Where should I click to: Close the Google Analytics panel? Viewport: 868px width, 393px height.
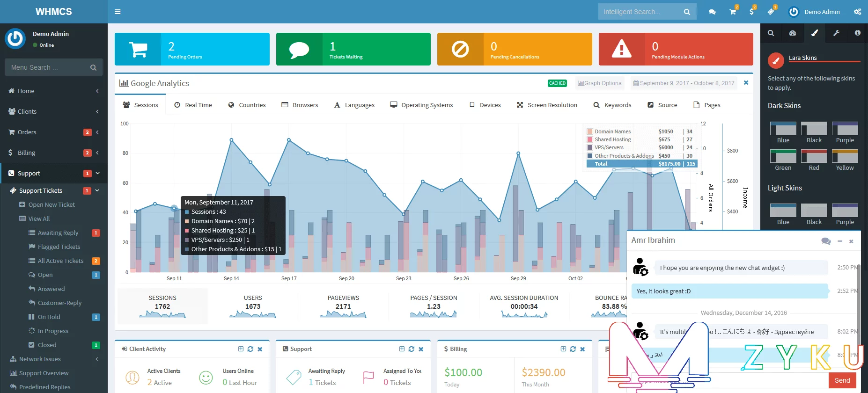[x=746, y=83]
